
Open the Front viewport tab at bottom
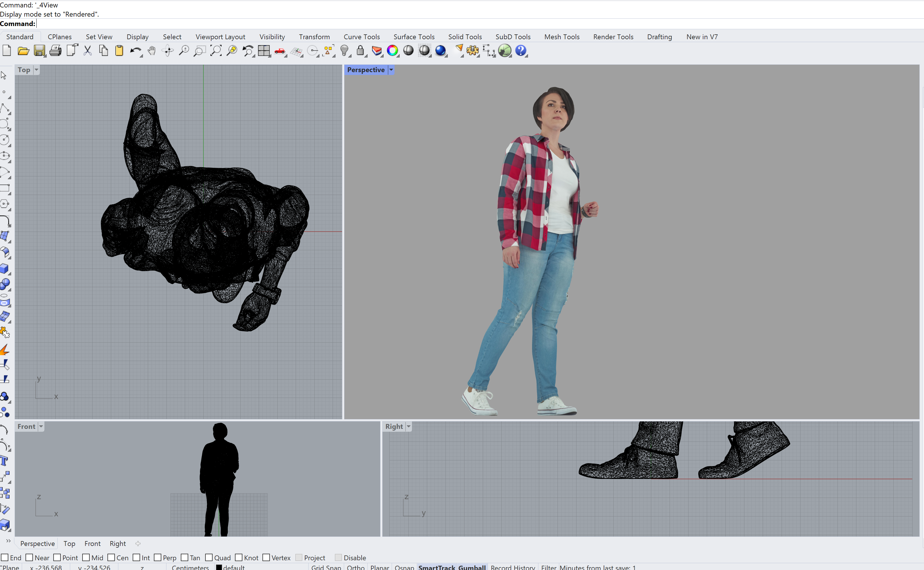pos(93,543)
